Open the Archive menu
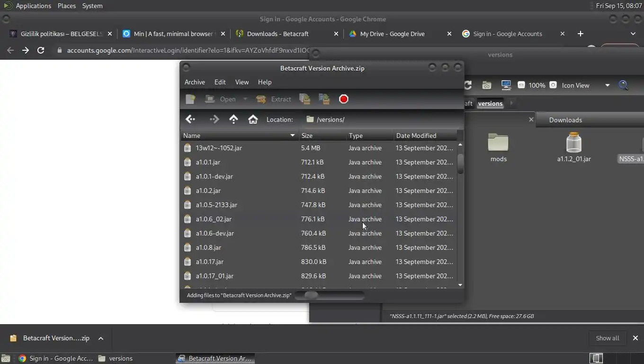The image size is (644, 364). pyautogui.click(x=195, y=82)
